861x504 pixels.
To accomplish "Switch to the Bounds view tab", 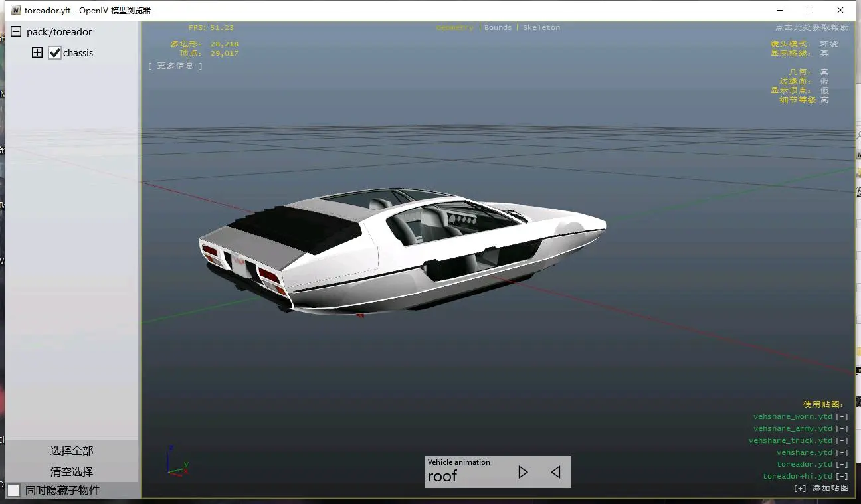I will pyautogui.click(x=498, y=28).
